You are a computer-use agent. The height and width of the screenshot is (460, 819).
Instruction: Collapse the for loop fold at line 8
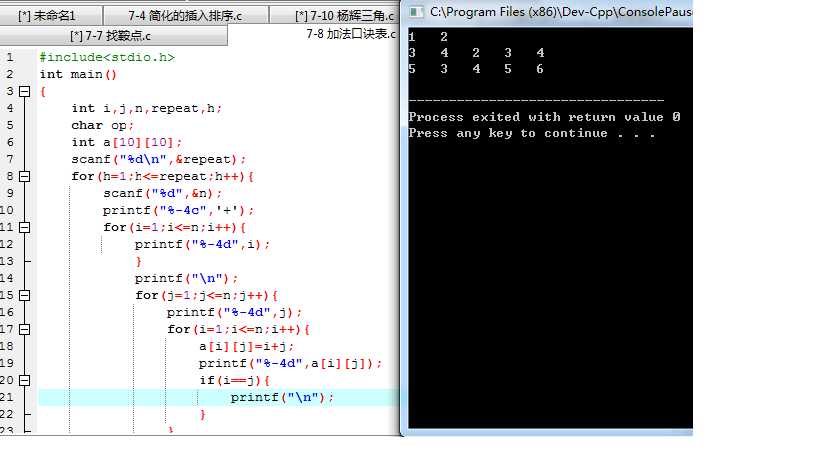tap(25, 176)
